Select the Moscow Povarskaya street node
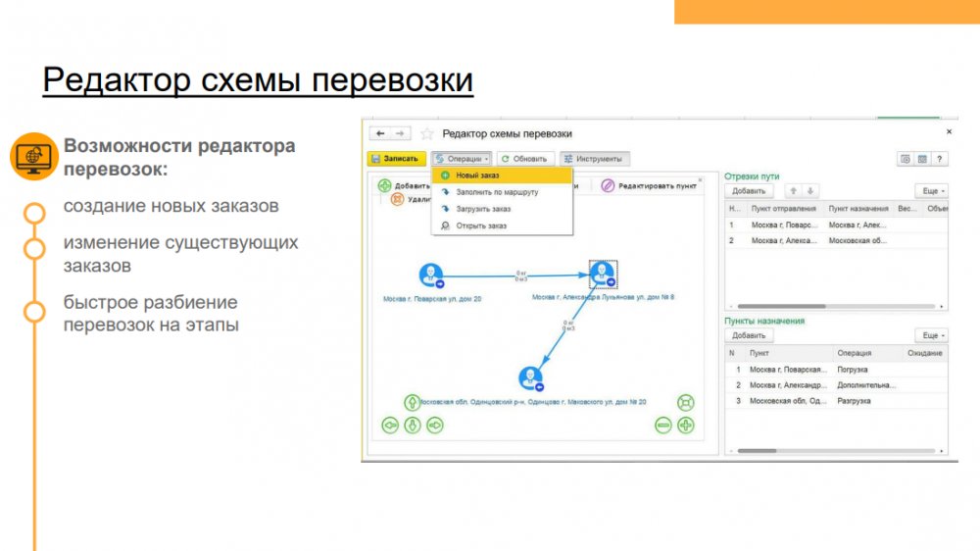Screen dimensions: 980x551 [430, 275]
